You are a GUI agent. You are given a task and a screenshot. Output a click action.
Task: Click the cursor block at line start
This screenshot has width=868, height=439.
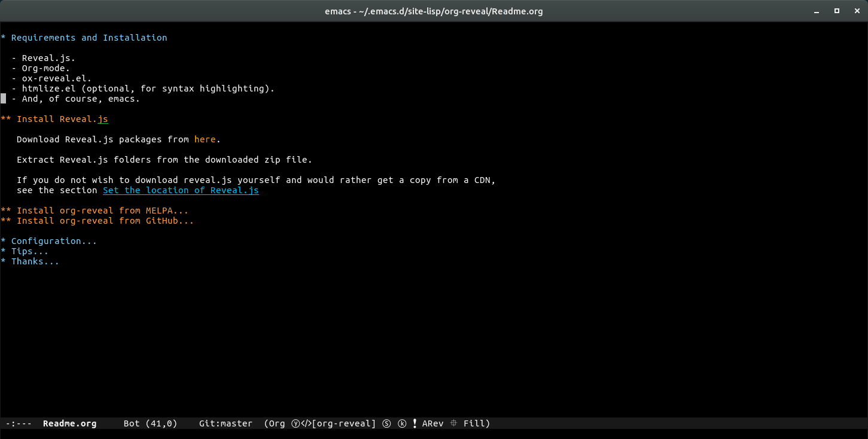pos(3,99)
